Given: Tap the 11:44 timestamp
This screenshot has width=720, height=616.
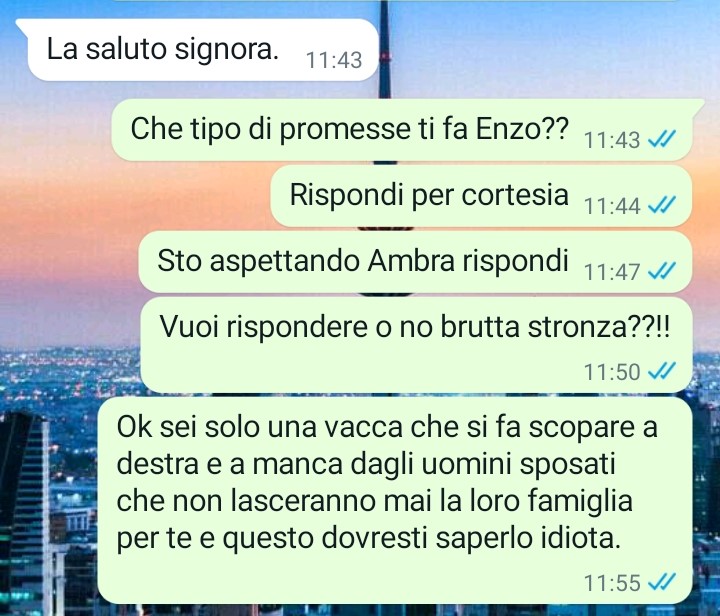Looking at the screenshot, I should tap(612, 206).
